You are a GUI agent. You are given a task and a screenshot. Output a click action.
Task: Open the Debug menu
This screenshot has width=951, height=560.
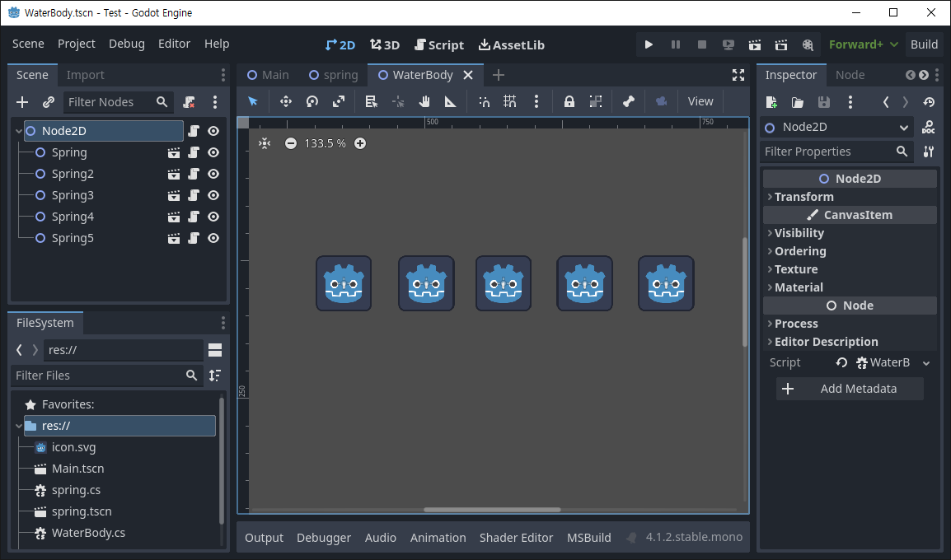pyautogui.click(x=127, y=44)
